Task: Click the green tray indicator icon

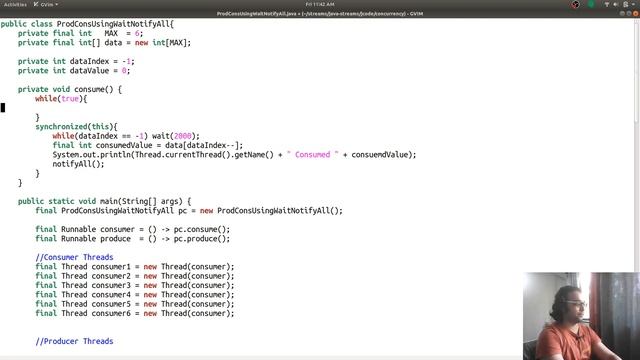Action: tap(591, 4)
